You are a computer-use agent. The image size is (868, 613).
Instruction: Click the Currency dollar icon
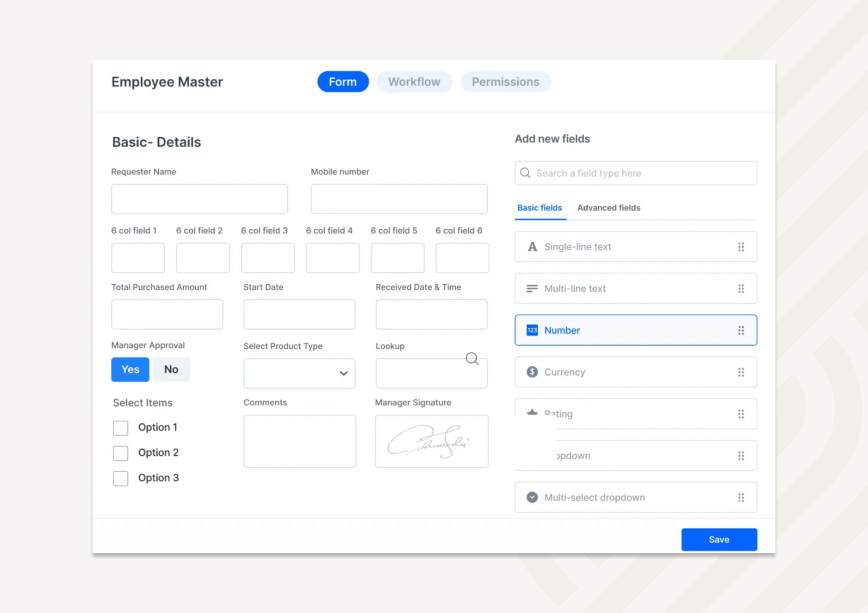532,372
